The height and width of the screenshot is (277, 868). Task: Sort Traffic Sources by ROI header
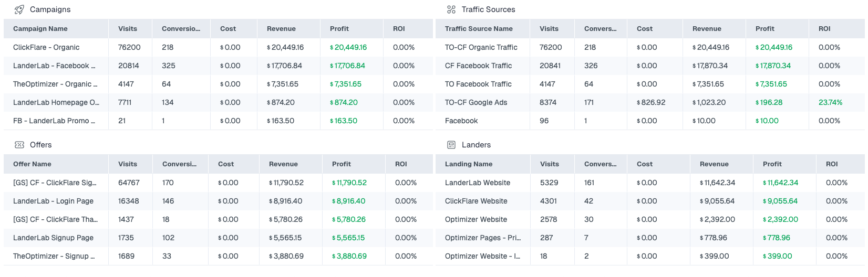coord(824,29)
